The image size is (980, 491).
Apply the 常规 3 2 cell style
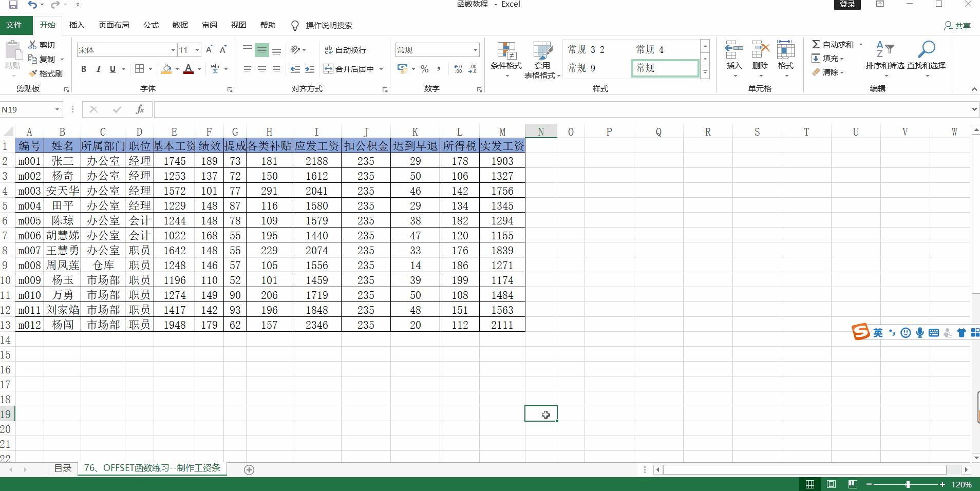click(586, 49)
